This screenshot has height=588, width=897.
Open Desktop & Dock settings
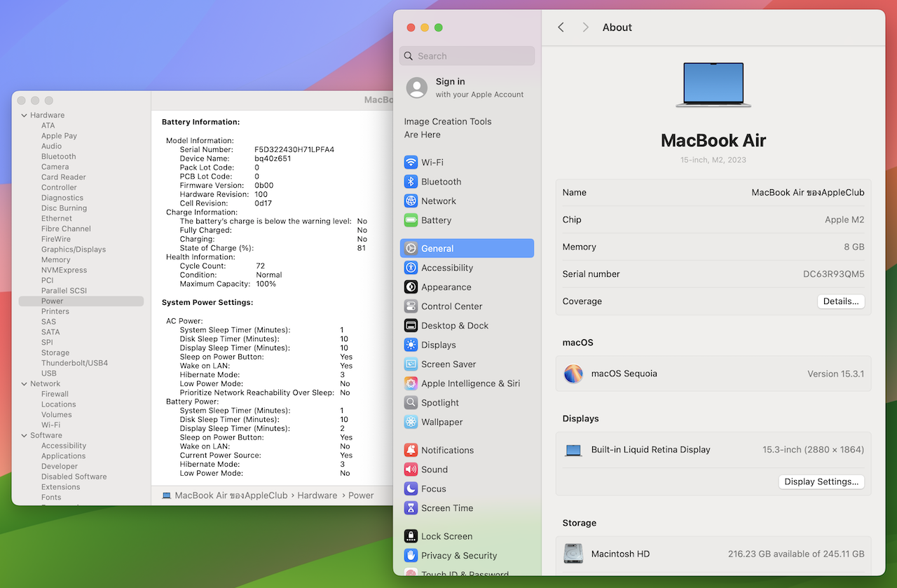(467, 326)
